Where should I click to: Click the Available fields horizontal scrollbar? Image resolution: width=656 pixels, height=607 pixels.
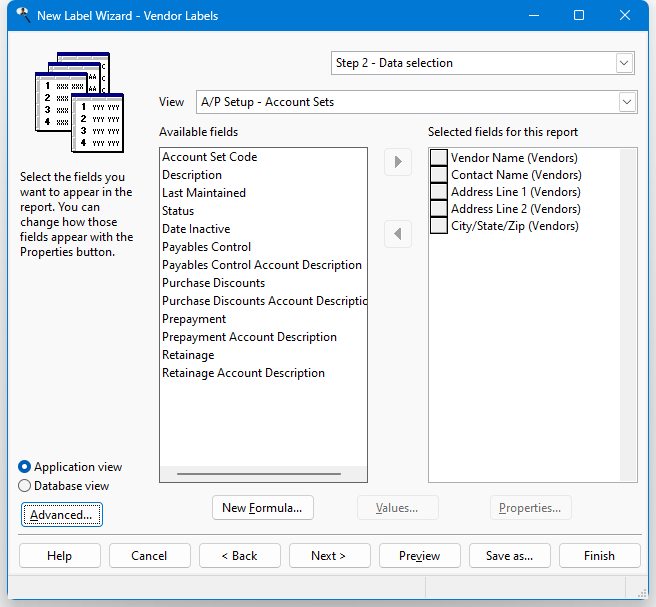pos(263,474)
